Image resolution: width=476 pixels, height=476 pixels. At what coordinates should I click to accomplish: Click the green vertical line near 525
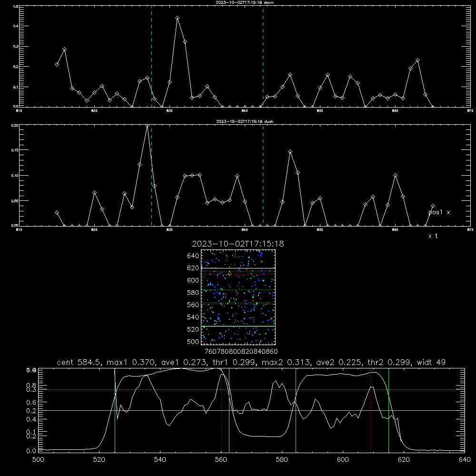click(115, 410)
